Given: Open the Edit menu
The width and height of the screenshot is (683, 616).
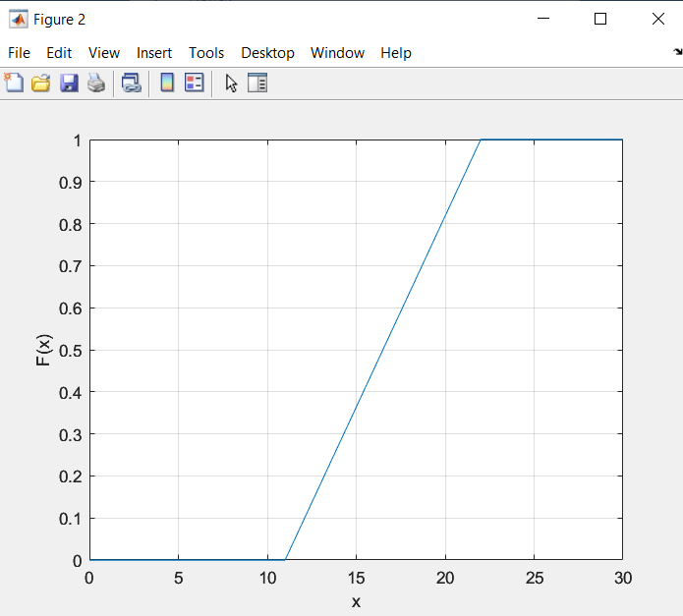Looking at the screenshot, I should pyautogui.click(x=59, y=53).
